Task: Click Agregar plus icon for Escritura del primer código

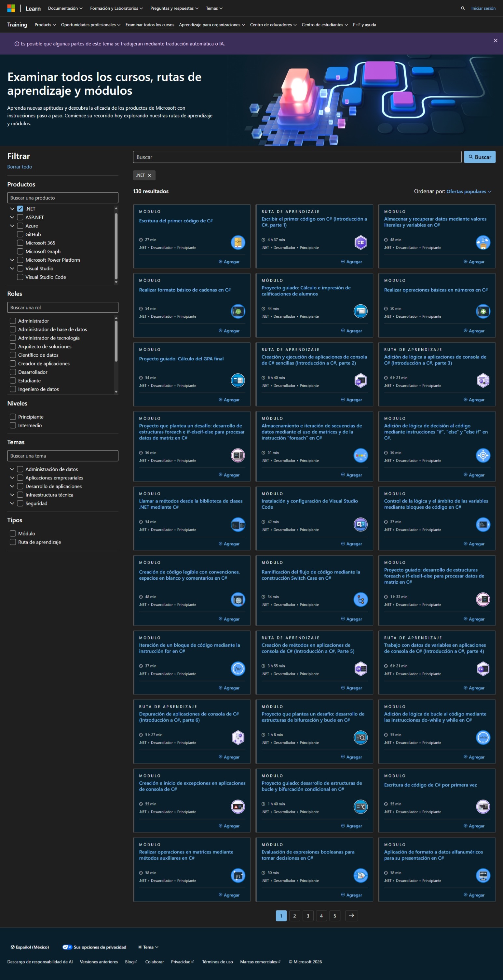Action: (x=221, y=262)
